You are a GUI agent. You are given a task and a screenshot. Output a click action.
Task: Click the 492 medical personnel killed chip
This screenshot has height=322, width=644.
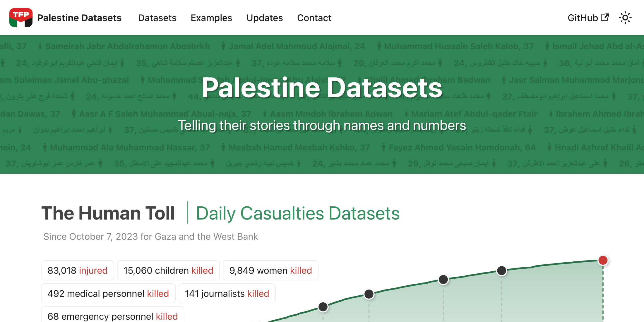108,293
